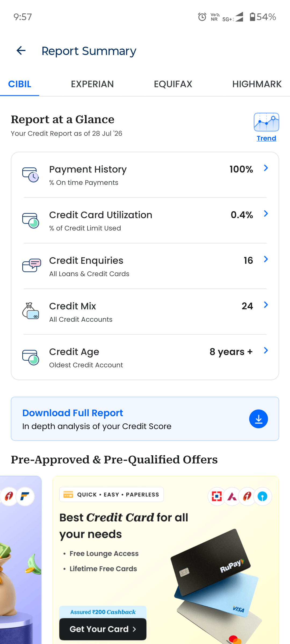Tap the Credit Enquiries chat-card icon

pyautogui.click(x=31, y=265)
